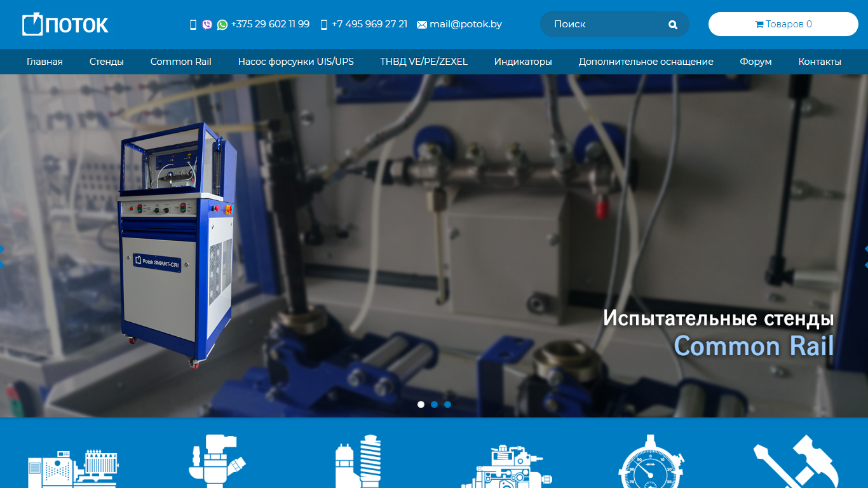This screenshot has width=868, height=488.
Task: Go to previous slide arrow
Action: coord(2,256)
